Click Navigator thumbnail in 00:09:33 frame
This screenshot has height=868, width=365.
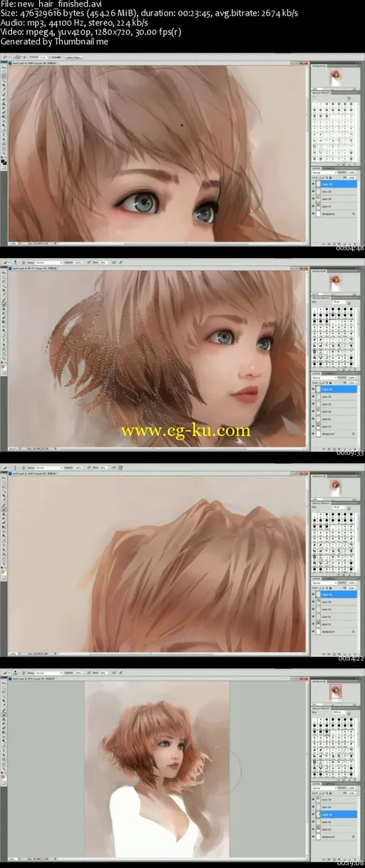pos(334,283)
